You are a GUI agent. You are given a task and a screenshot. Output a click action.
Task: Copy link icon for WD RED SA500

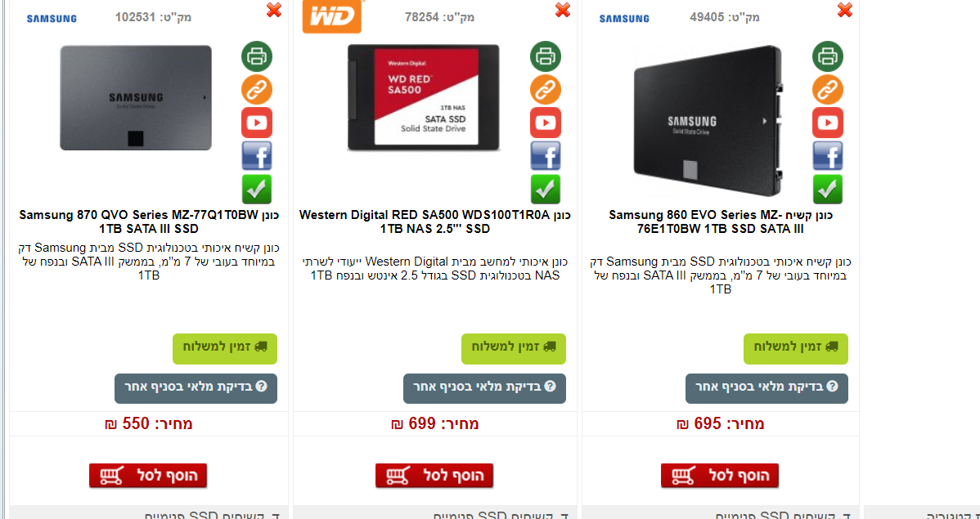tap(546, 89)
